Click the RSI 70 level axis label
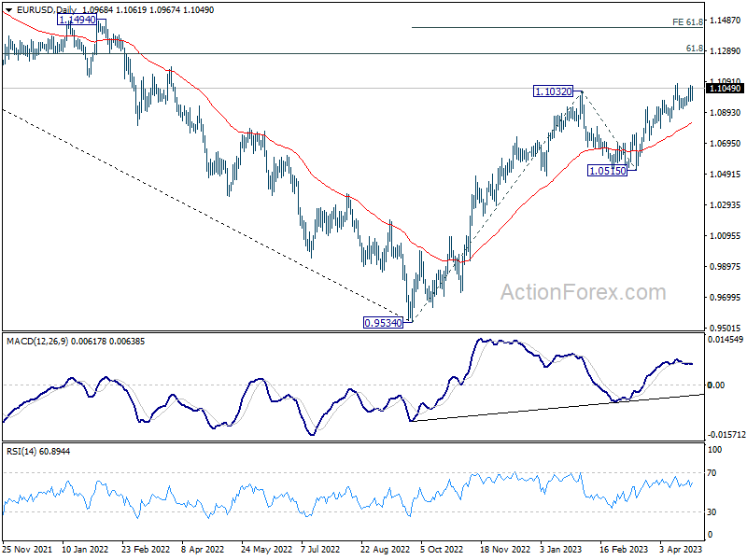Viewport: 747px width, 560px height. 712,473
